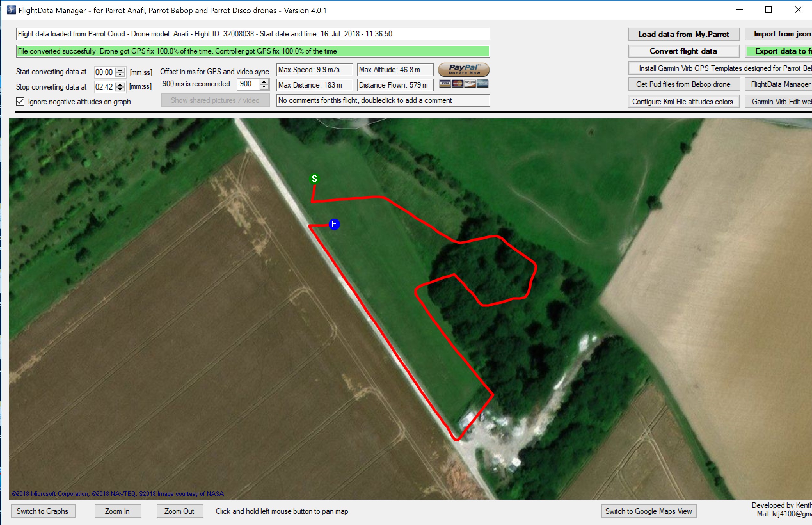Click the Distance Flown: 579 m value
812x525 pixels.
(x=395, y=85)
